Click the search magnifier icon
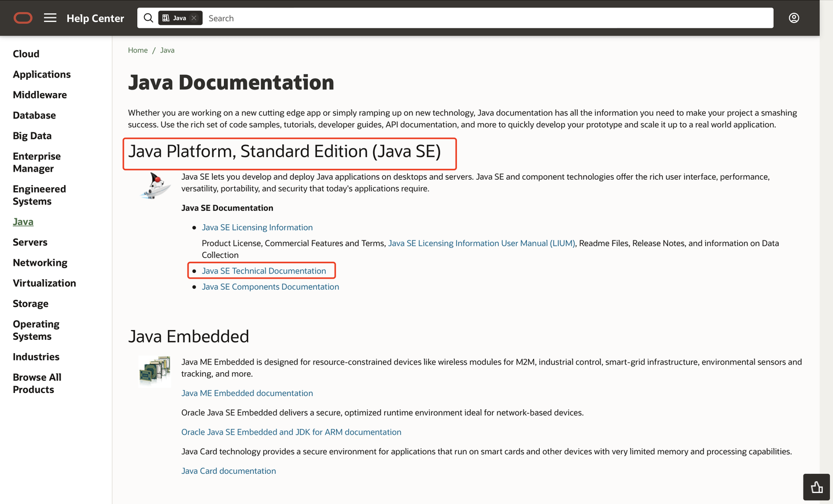The width and height of the screenshot is (833, 504). (149, 18)
